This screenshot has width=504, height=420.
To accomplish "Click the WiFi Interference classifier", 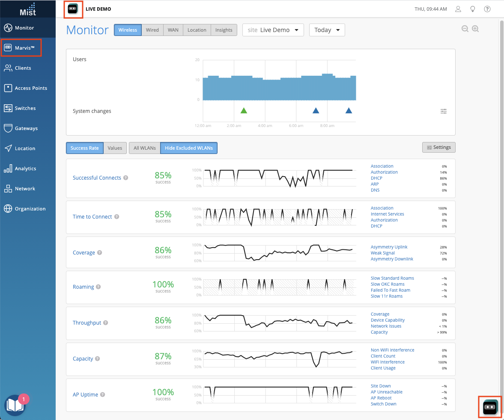I will pos(388,362).
